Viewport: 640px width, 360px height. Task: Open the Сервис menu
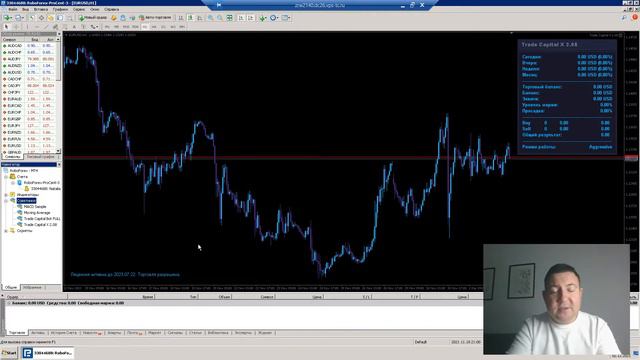coord(79,9)
